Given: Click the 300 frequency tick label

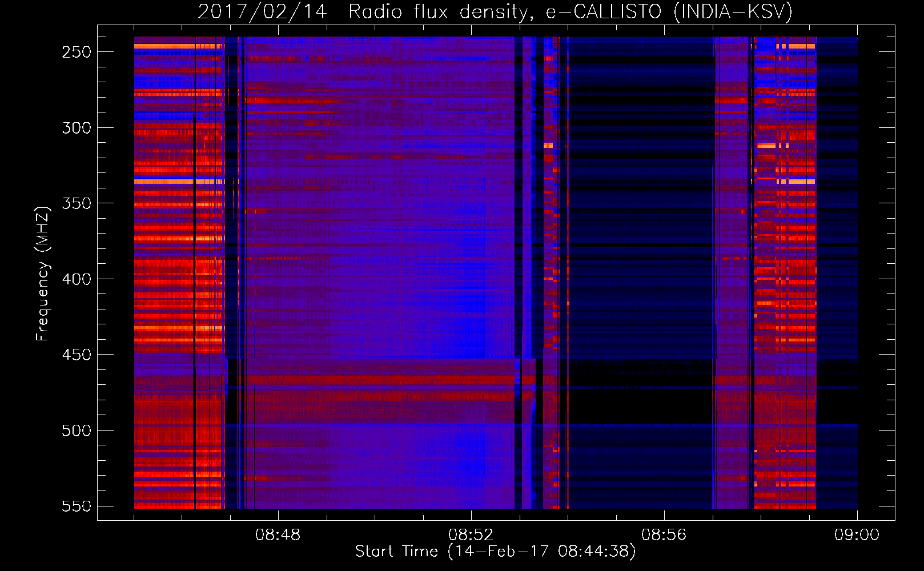Looking at the screenshot, I should 77,128.
